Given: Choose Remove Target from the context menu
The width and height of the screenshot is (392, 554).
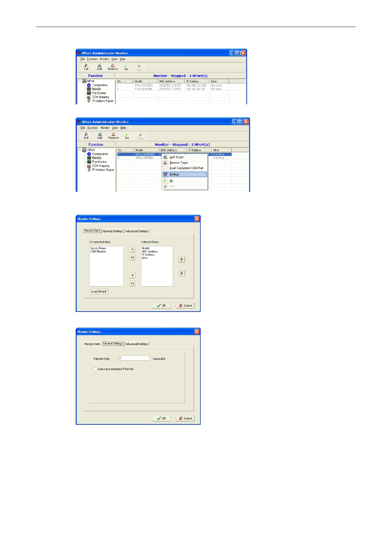Looking at the screenshot, I should pos(185,163).
